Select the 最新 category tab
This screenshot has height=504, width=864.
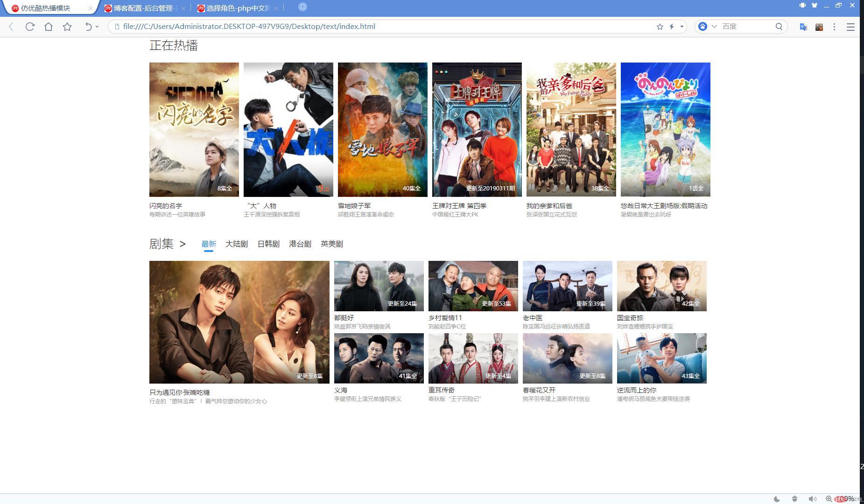(x=209, y=244)
